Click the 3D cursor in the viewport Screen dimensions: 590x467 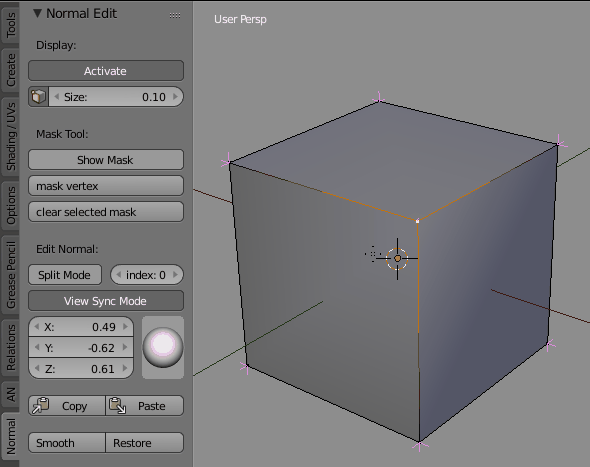point(397,259)
